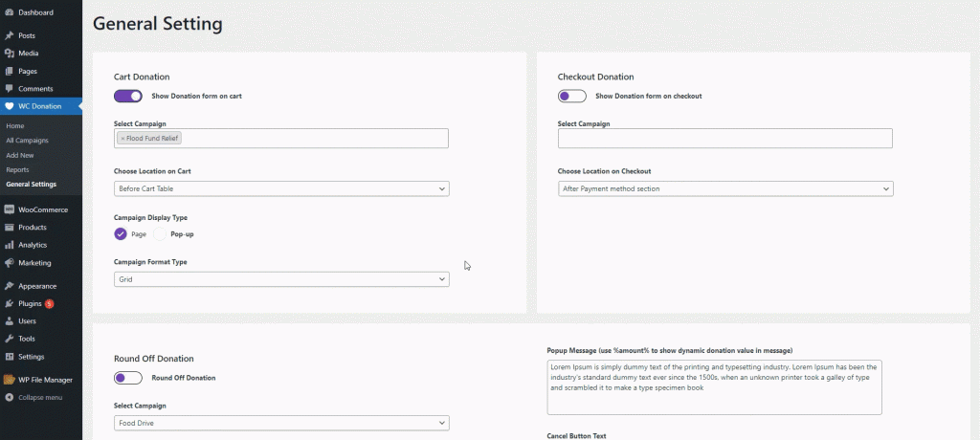Viewport: 980px width, 440px height.
Task: Remove Flood Fund Relief tag using x
Action: pos(122,138)
